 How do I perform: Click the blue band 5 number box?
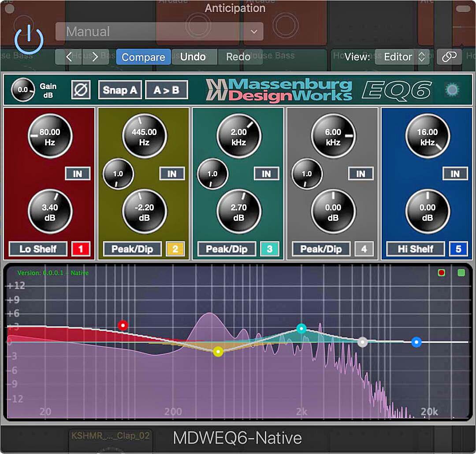click(458, 249)
